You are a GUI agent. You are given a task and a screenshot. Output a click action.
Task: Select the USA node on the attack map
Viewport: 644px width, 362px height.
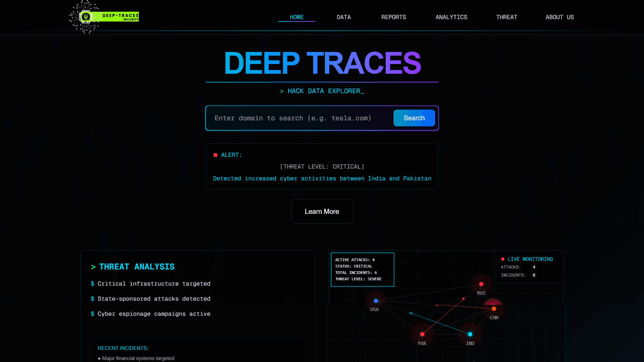pos(376,301)
